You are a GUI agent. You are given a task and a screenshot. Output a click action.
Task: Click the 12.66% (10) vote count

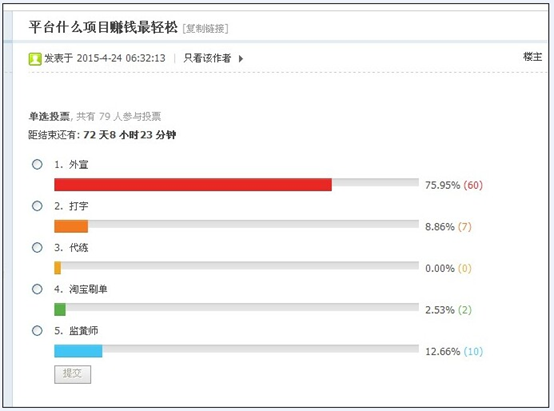pyautogui.click(x=454, y=352)
